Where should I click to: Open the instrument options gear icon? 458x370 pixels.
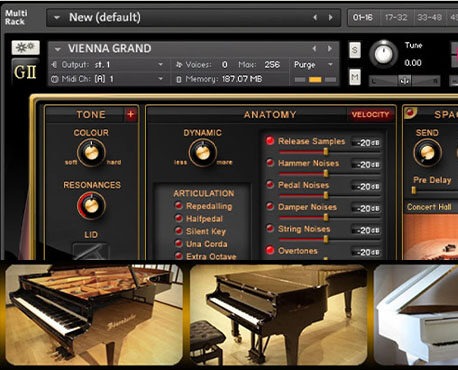tap(26, 47)
